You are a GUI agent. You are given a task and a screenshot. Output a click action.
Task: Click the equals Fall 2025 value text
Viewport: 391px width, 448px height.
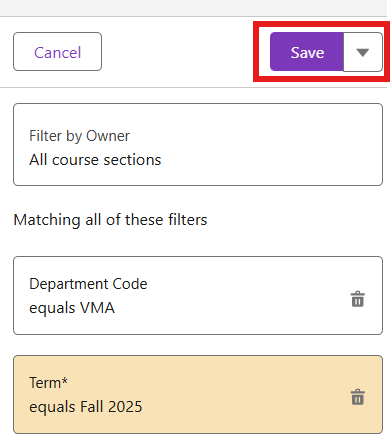(86, 407)
